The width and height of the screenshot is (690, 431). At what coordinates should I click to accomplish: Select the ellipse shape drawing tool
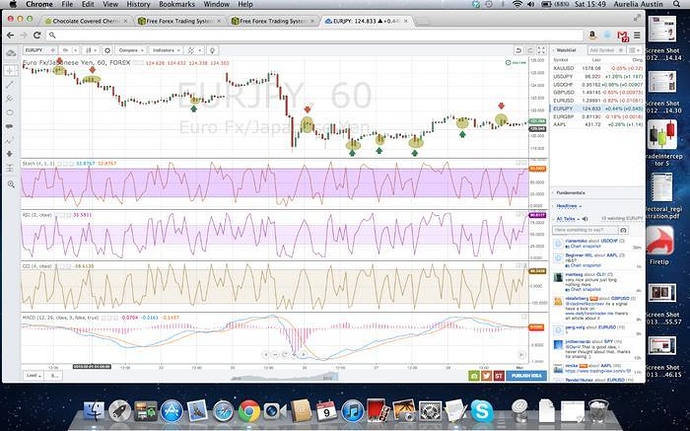click(x=11, y=112)
